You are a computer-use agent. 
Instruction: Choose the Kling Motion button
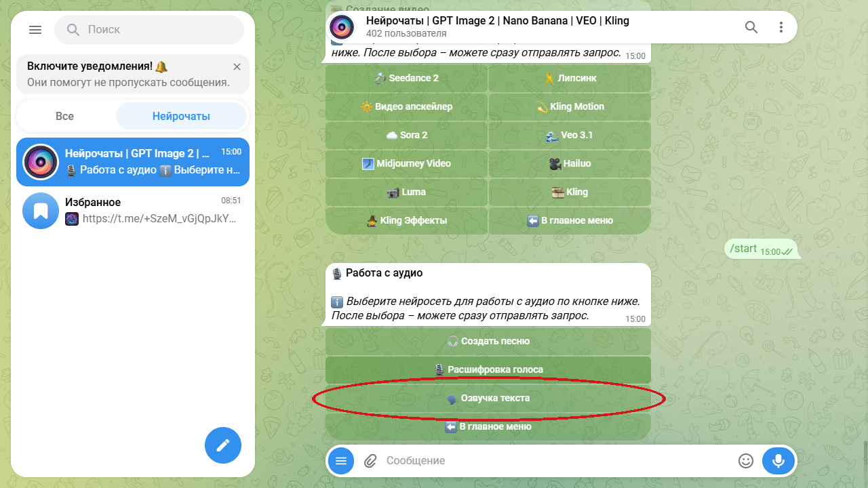point(570,106)
